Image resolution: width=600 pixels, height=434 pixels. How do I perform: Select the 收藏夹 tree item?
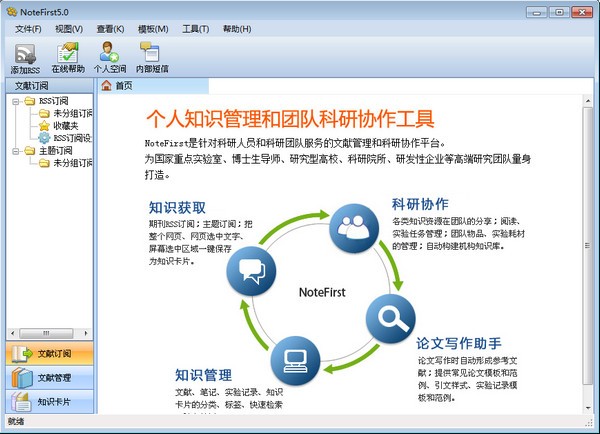66,126
